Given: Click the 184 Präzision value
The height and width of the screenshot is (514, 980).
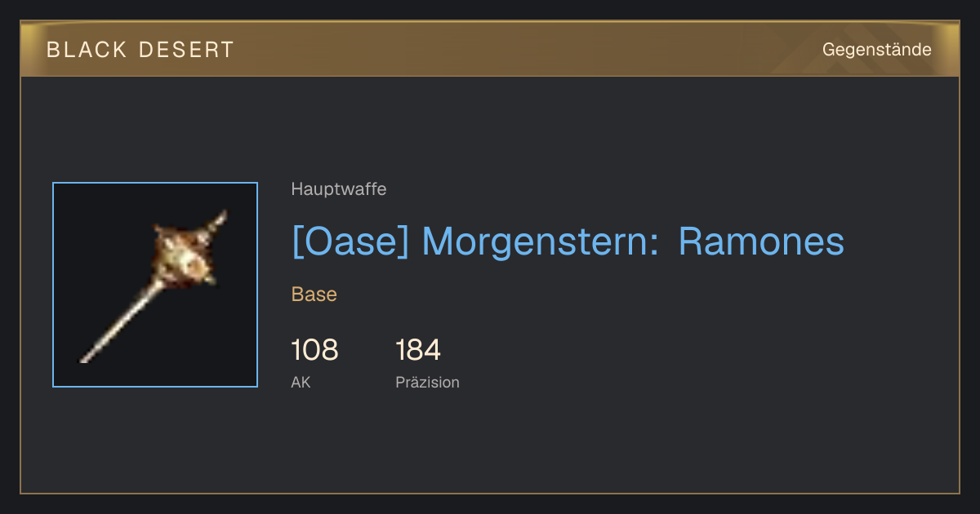Looking at the screenshot, I should click(418, 350).
